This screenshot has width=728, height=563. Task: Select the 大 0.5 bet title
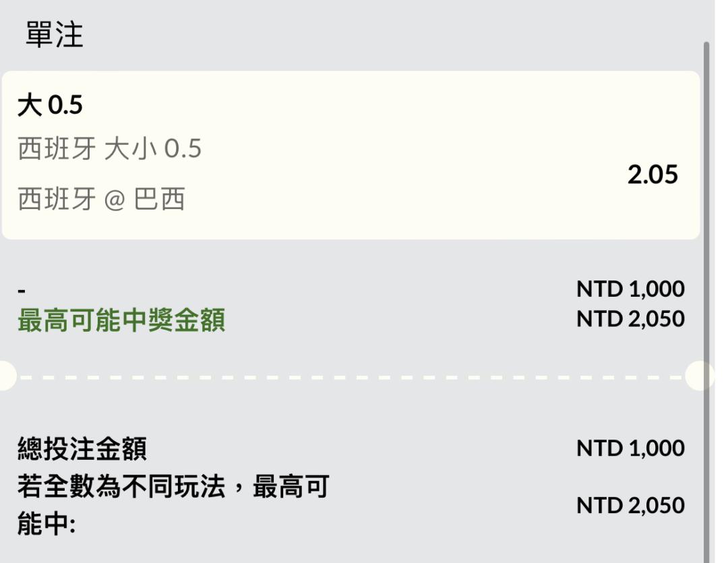[50, 106]
